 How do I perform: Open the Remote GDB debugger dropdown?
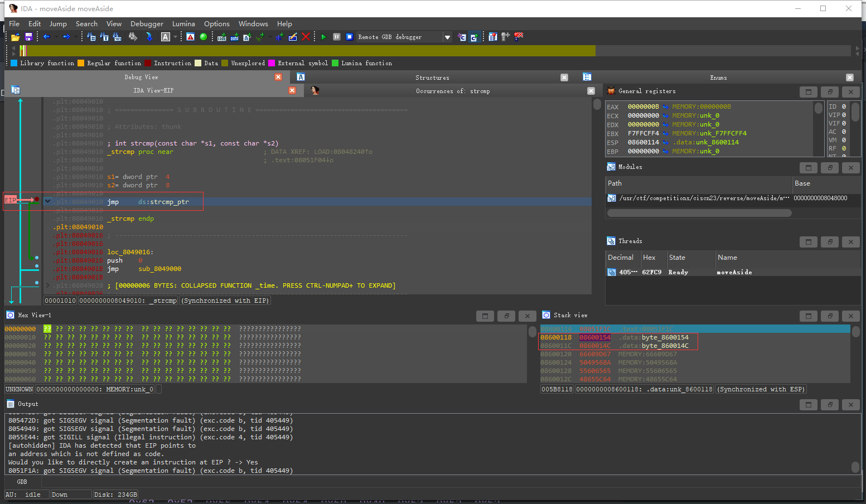click(447, 37)
